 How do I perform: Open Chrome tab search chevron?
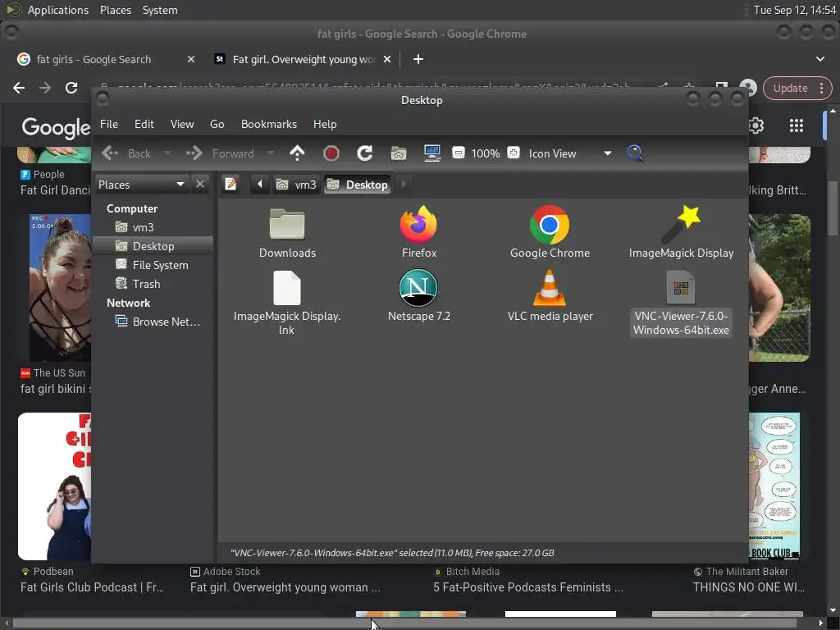point(820,59)
